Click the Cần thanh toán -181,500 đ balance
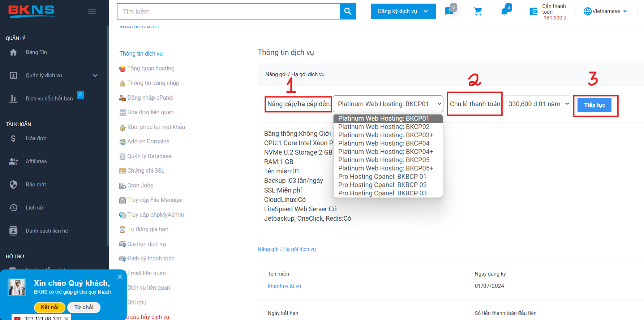 click(x=554, y=12)
